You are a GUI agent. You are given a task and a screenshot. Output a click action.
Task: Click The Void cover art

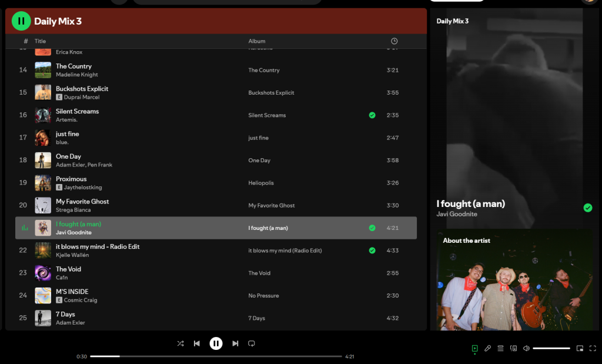pos(43,273)
